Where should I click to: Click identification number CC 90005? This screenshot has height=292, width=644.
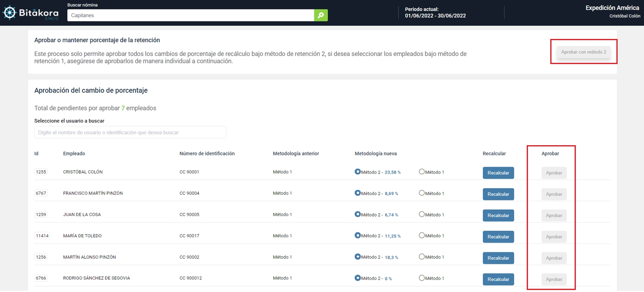point(190,215)
